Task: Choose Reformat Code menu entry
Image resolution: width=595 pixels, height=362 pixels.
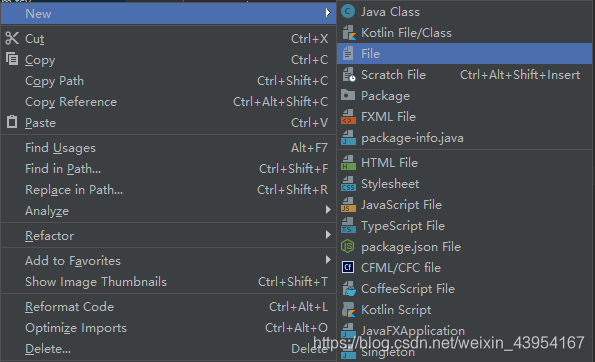Action: pos(168,307)
